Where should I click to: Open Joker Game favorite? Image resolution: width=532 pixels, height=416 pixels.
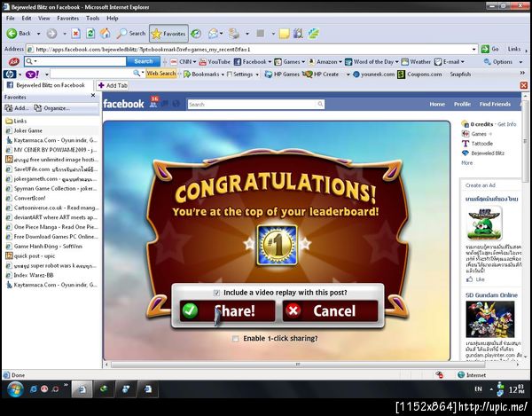point(27,130)
